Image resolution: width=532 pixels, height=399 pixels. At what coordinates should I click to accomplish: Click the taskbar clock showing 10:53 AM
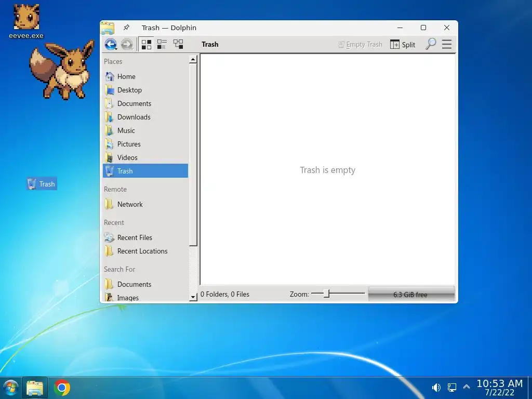pyautogui.click(x=499, y=388)
